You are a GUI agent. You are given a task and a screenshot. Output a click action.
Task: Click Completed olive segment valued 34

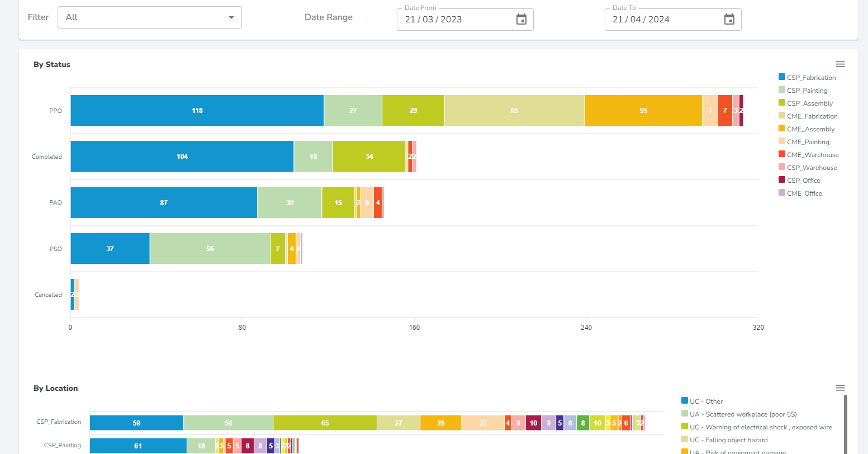369,157
